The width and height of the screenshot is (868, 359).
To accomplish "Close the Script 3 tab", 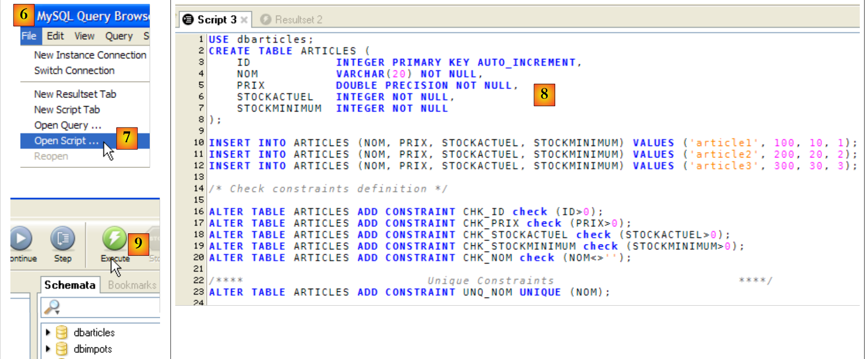I will pyautogui.click(x=244, y=20).
